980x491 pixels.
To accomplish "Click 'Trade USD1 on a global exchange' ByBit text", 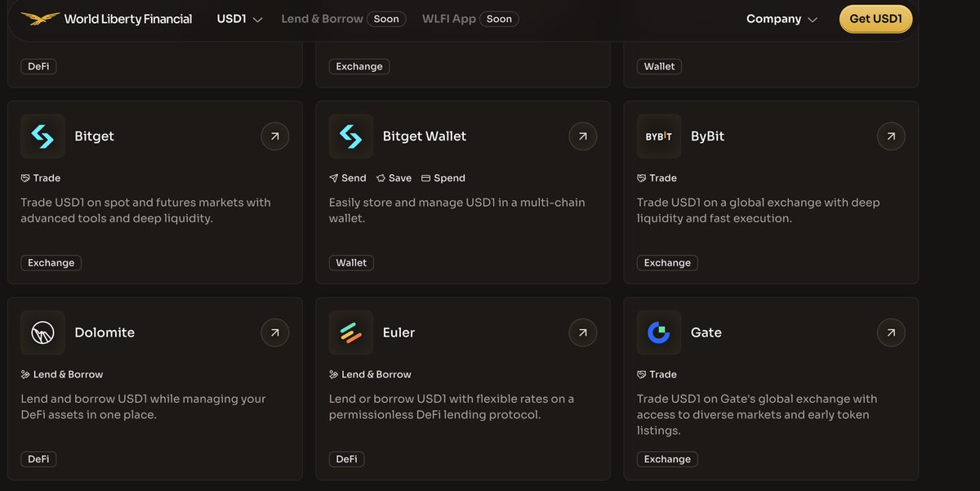I will [759, 210].
